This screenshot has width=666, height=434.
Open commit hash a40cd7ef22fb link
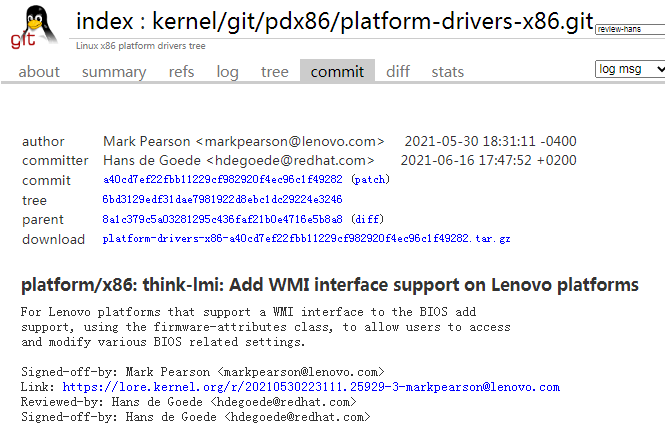223,180
